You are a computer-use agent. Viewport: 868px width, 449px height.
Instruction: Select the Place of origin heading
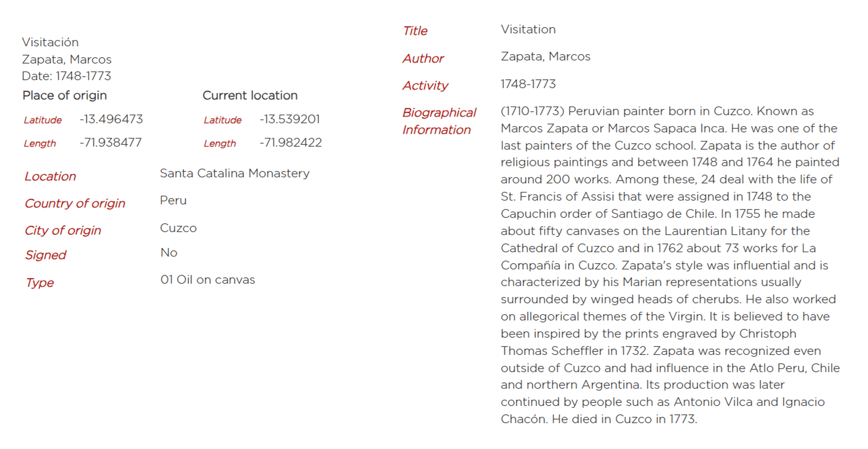65,96
